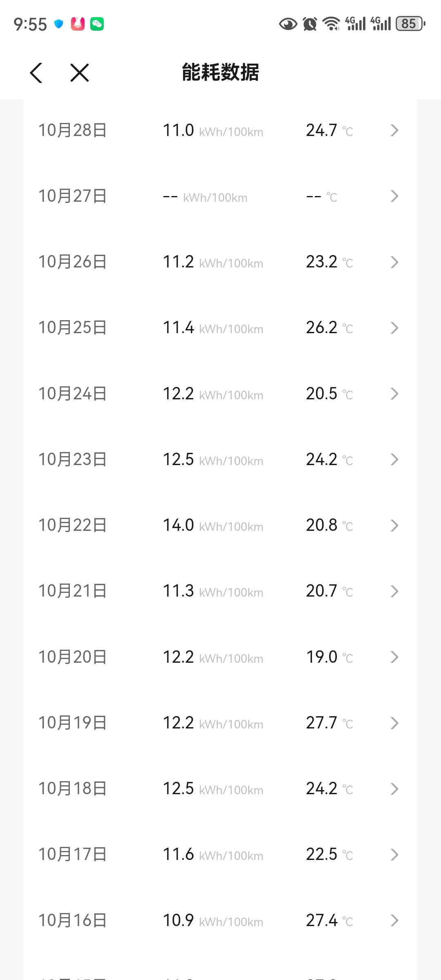Image resolution: width=441 pixels, height=980 pixels.
Task: Tap the eye comfort icon in status bar
Action: (x=288, y=24)
